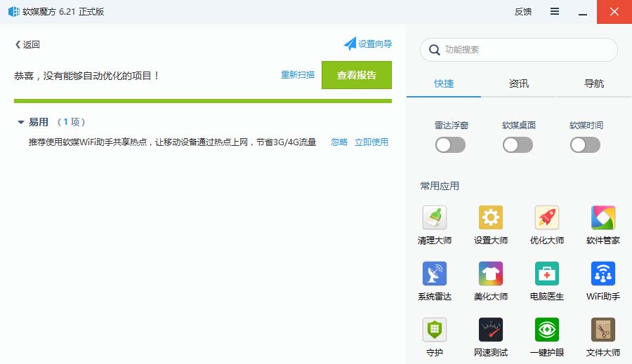Launch 系统雷达 radar app
632x364 pixels.
[435, 274]
